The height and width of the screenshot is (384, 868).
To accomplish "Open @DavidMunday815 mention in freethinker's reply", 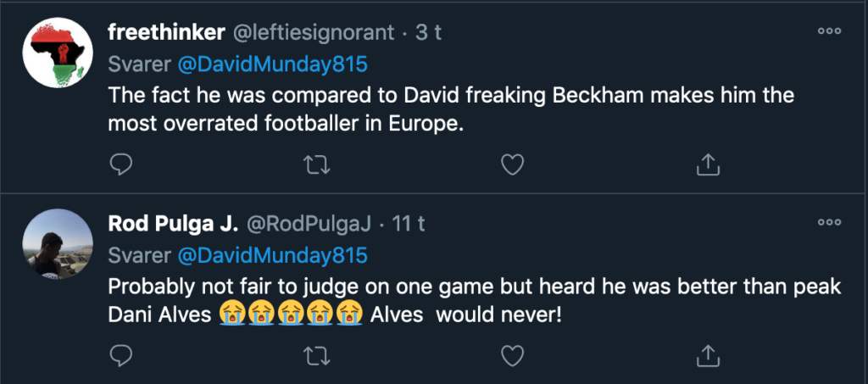I will pyautogui.click(x=270, y=64).
